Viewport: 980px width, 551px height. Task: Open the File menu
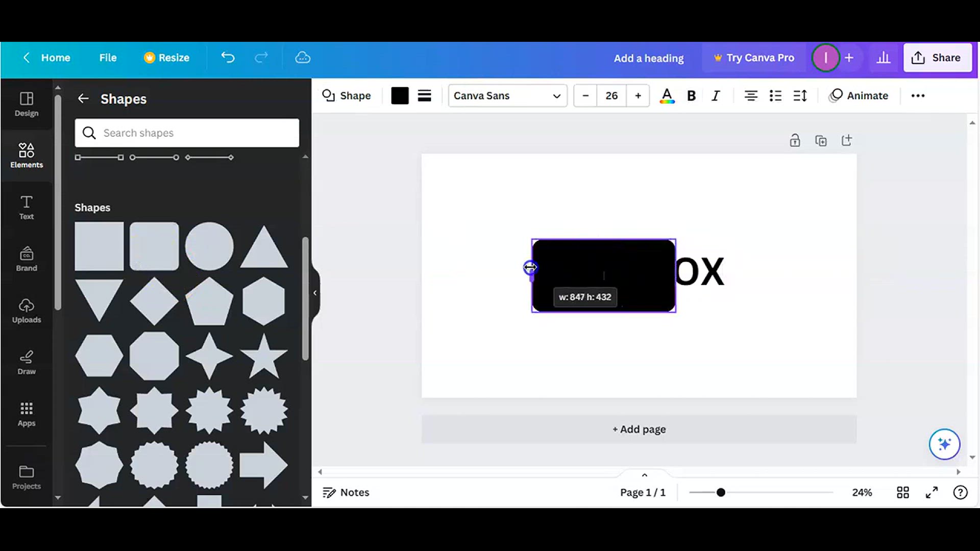(108, 58)
